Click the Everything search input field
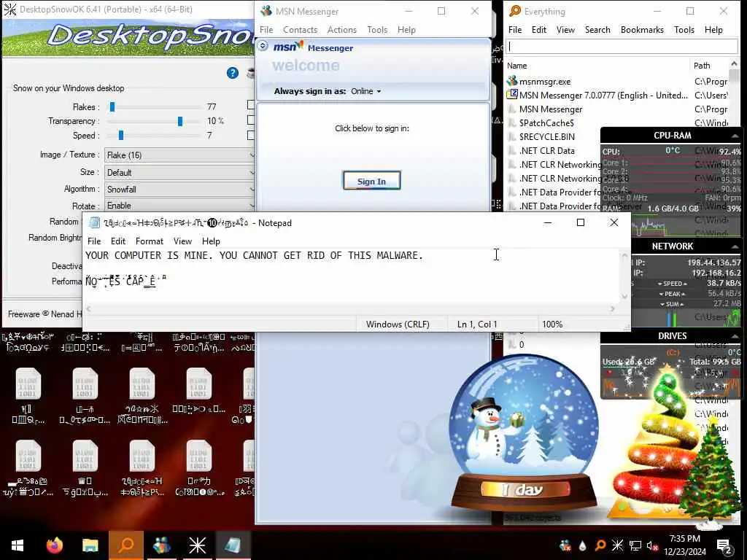The image size is (747, 560). pyautogui.click(x=622, y=46)
